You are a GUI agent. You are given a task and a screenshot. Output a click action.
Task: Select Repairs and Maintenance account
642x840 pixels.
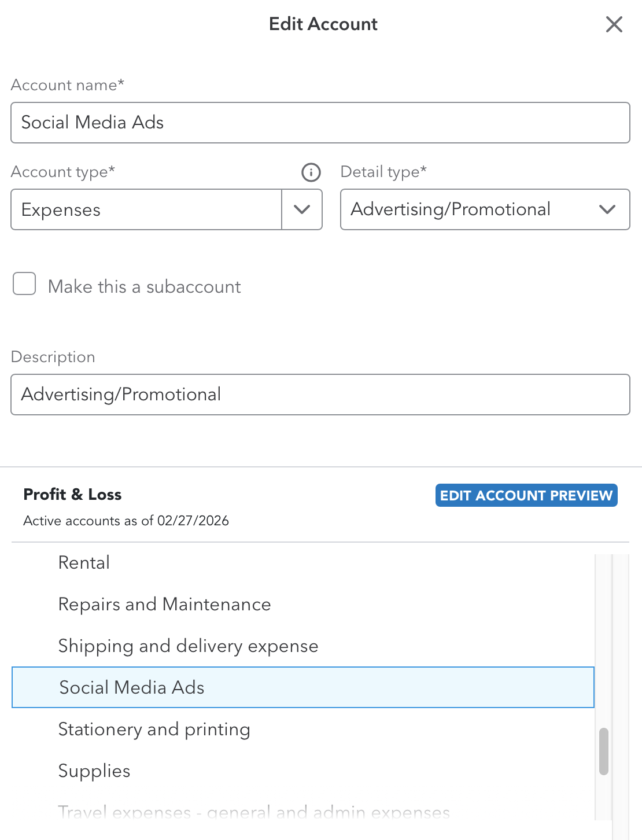(x=165, y=605)
